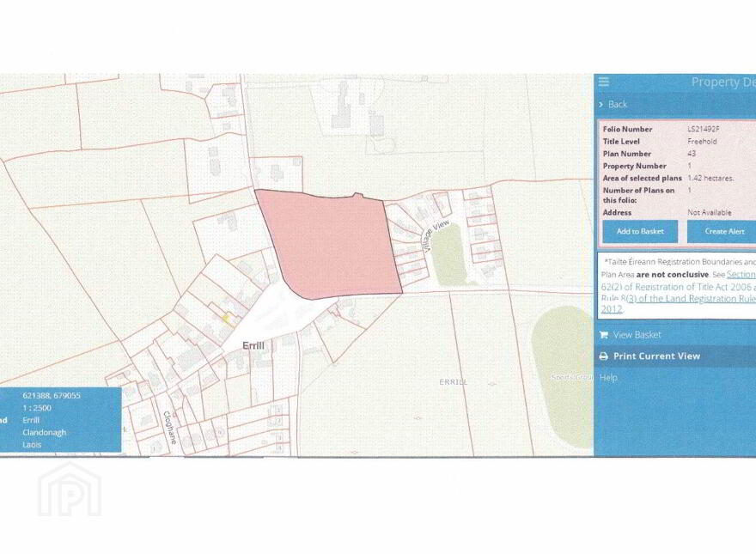Click the Not Available address value

tap(710, 212)
